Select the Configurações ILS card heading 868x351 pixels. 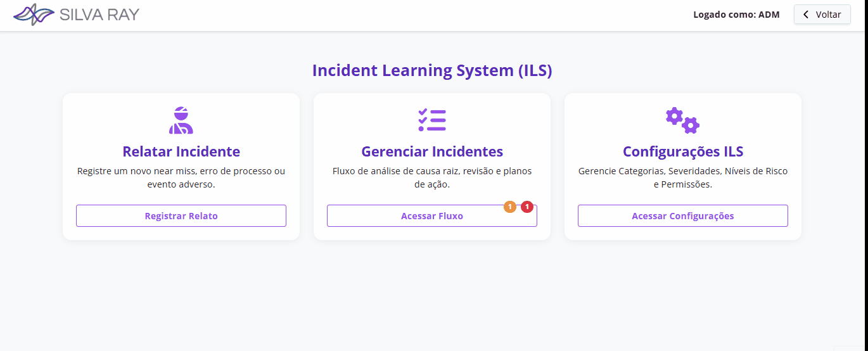click(x=682, y=152)
